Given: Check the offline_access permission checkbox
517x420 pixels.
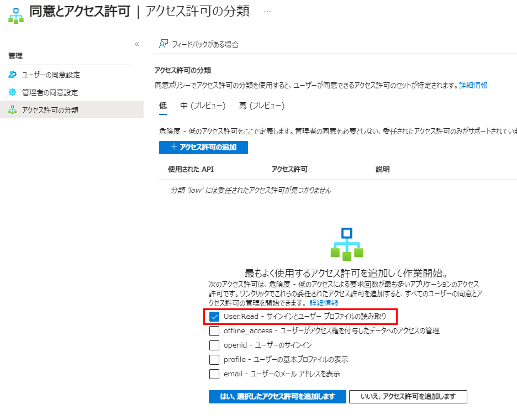Looking at the screenshot, I should coord(214,331).
